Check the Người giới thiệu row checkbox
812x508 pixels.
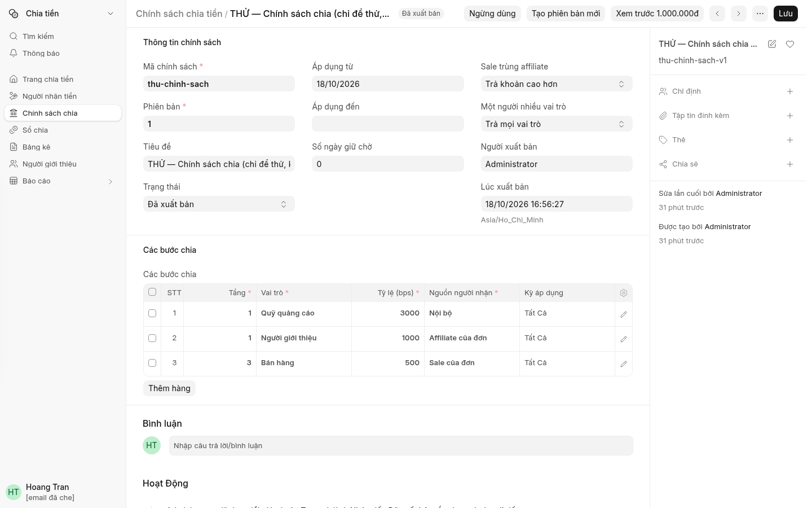[x=152, y=338]
